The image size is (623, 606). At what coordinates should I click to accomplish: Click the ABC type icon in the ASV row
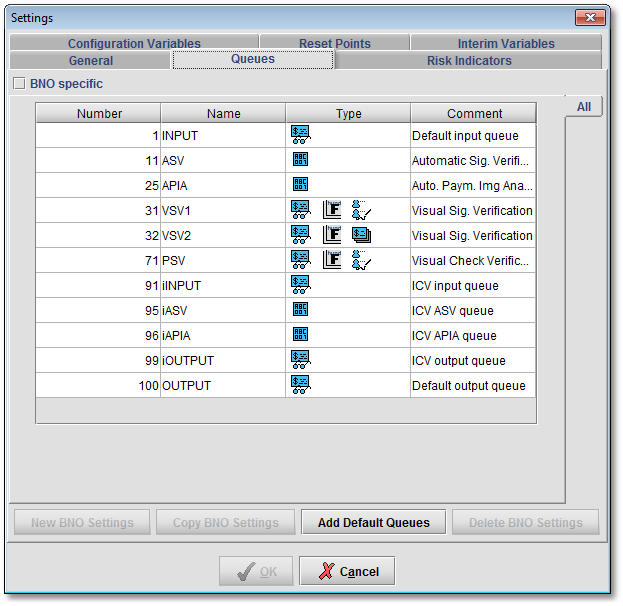click(300, 160)
